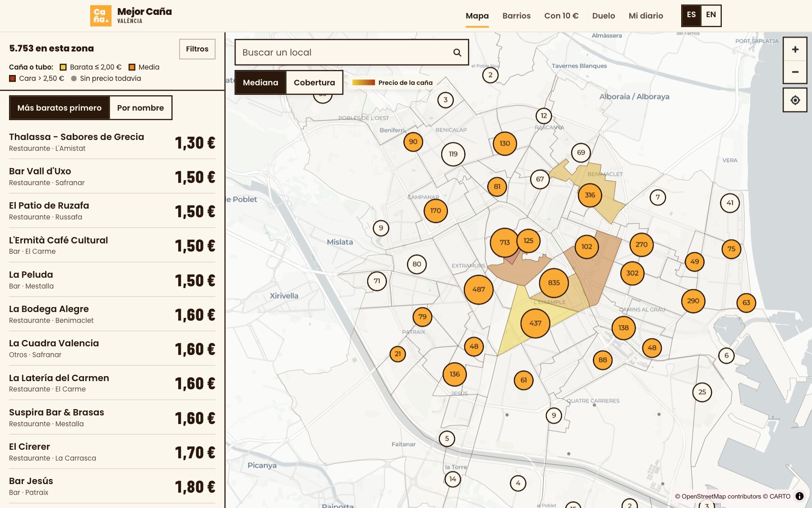Open Mi diario page
The image size is (812, 508).
click(646, 16)
